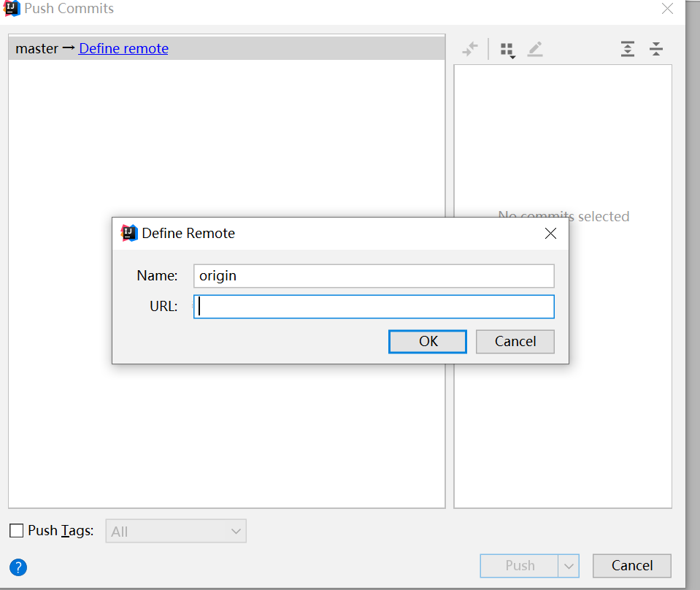This screenshot has height=590, width=700.
Task: Enable the Push Tags checkbox
Action: point(17,531)
